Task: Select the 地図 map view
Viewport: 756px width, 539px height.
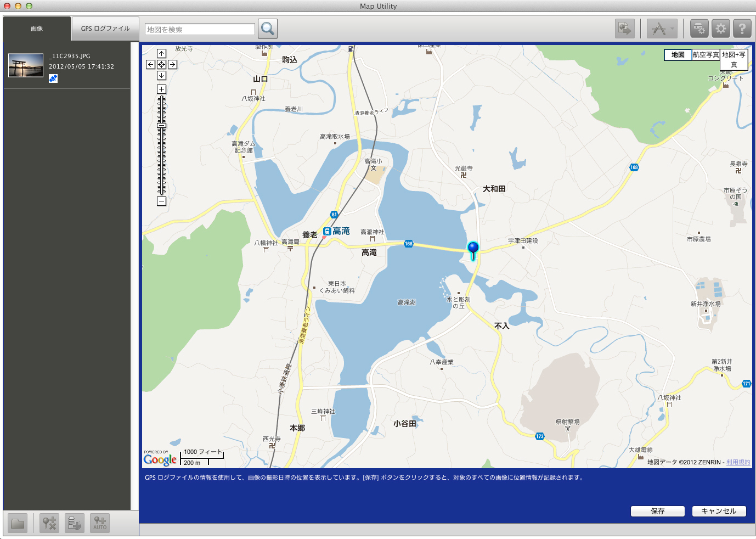Action: [678, 55]
